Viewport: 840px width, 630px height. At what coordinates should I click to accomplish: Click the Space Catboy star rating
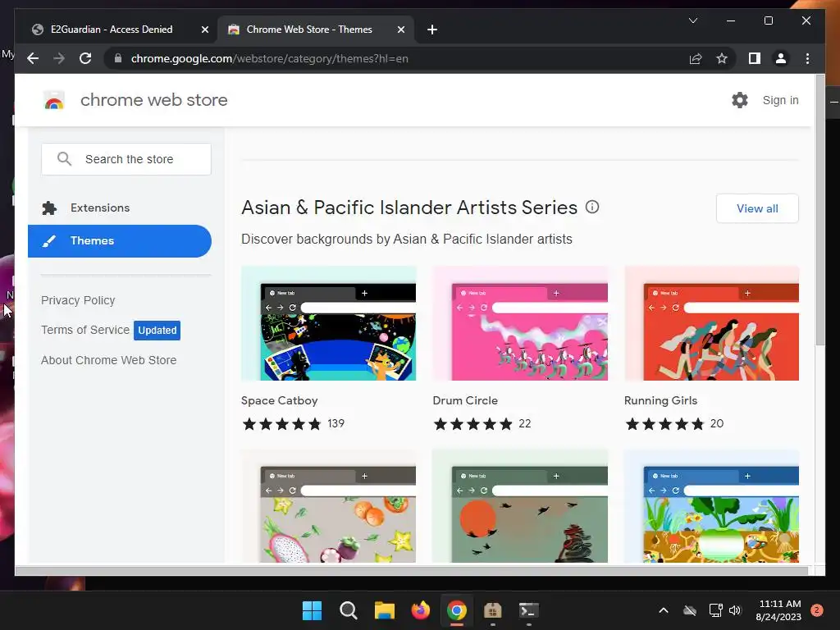[282, 424]
